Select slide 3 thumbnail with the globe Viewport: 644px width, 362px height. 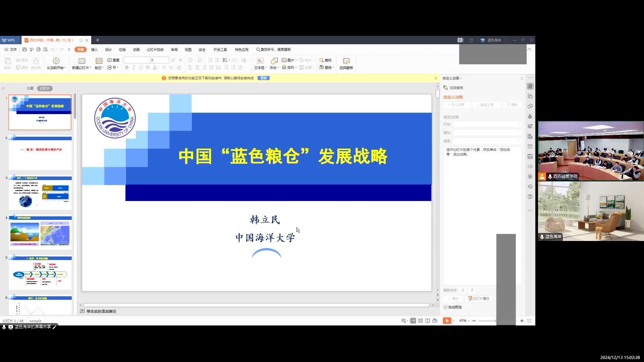point(40,193)
